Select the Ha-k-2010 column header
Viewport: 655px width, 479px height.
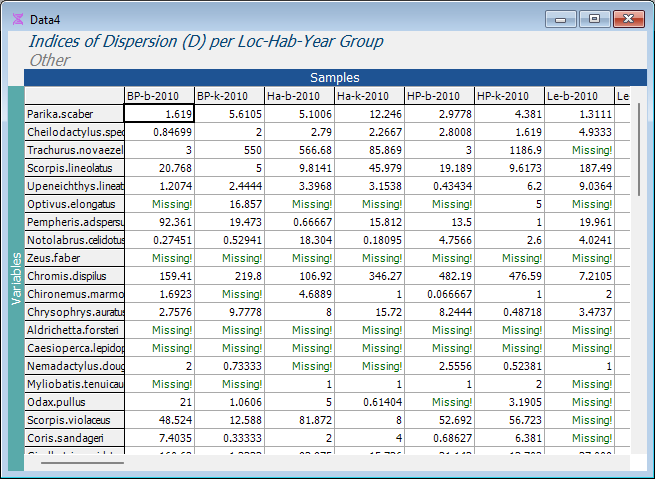[369, 96]
